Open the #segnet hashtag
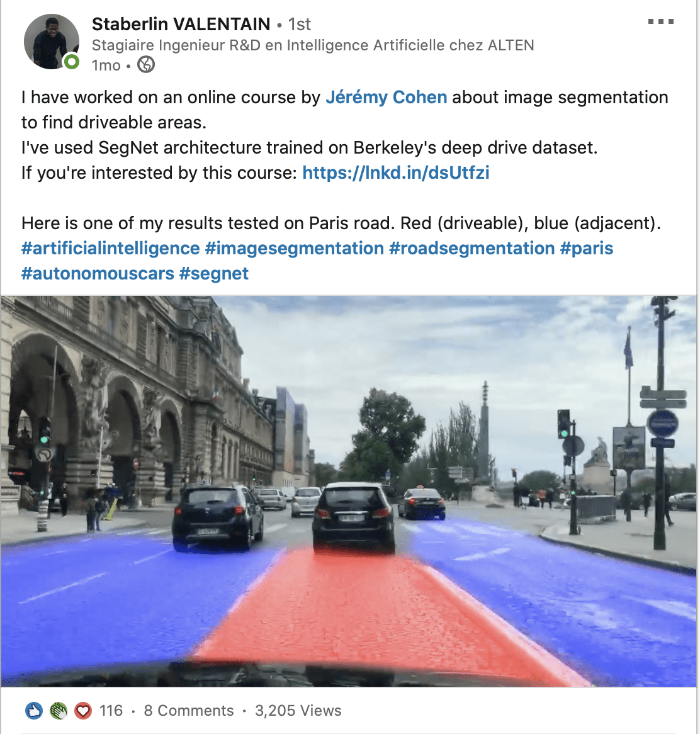This screenshot has height=734, width=700. coord(213,273)
